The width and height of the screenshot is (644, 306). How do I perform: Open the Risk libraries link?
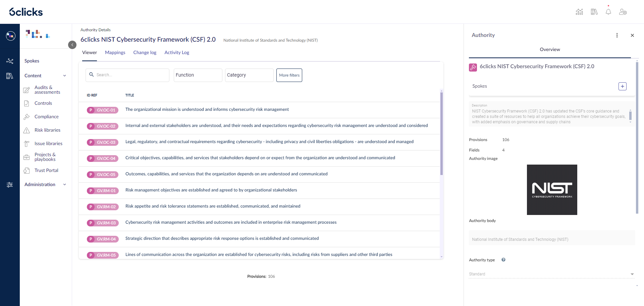point(47,130)
